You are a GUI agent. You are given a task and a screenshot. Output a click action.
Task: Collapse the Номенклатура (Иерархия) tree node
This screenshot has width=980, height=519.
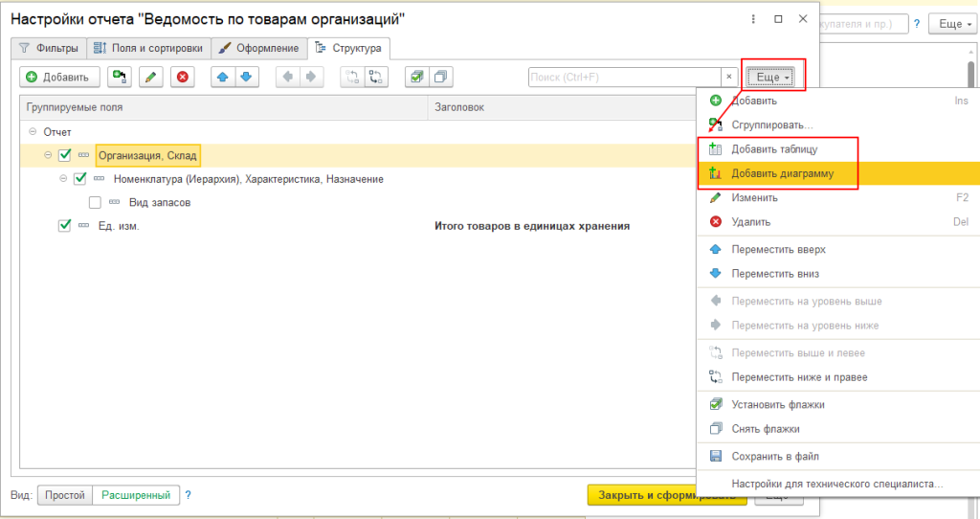(x=64, y=178)
